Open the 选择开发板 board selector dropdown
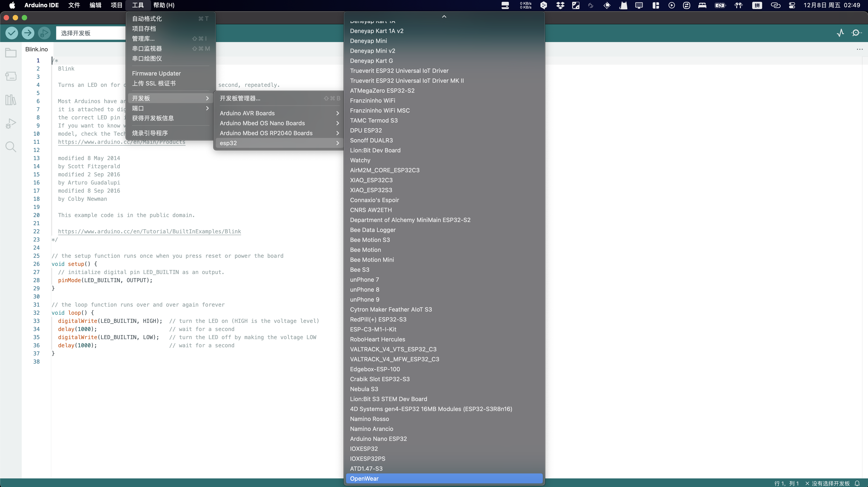This screenshot has height=487, width=868. click(90, 33)
